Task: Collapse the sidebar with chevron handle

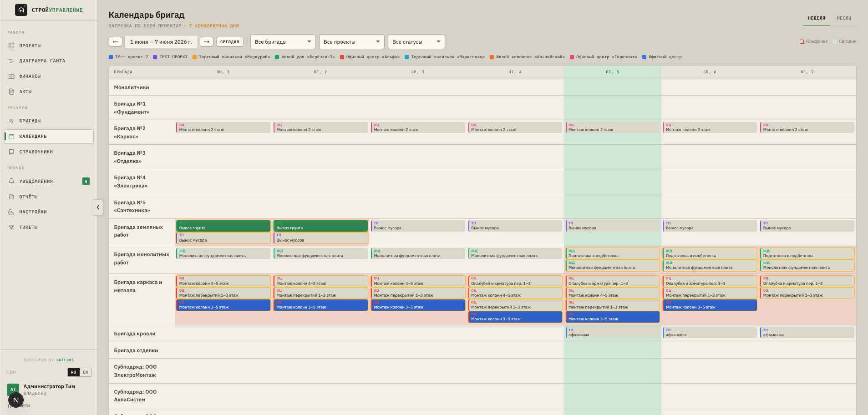Action: point(98,207)
